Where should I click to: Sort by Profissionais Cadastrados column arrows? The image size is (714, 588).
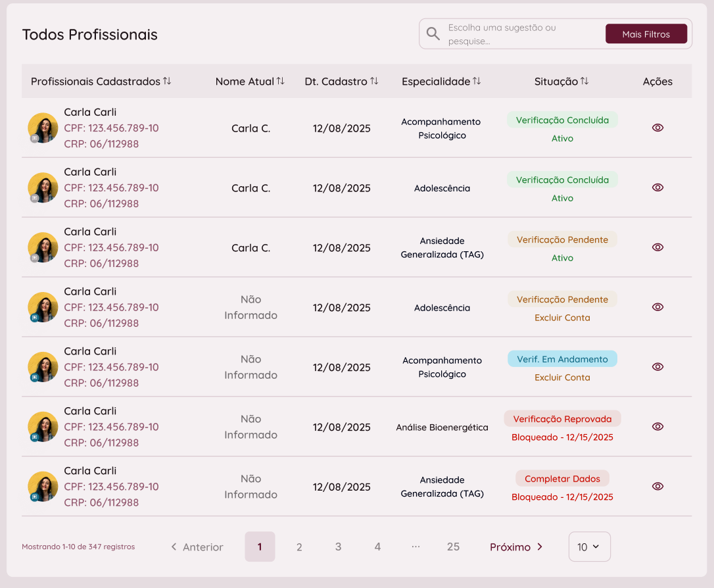(167, 81)
